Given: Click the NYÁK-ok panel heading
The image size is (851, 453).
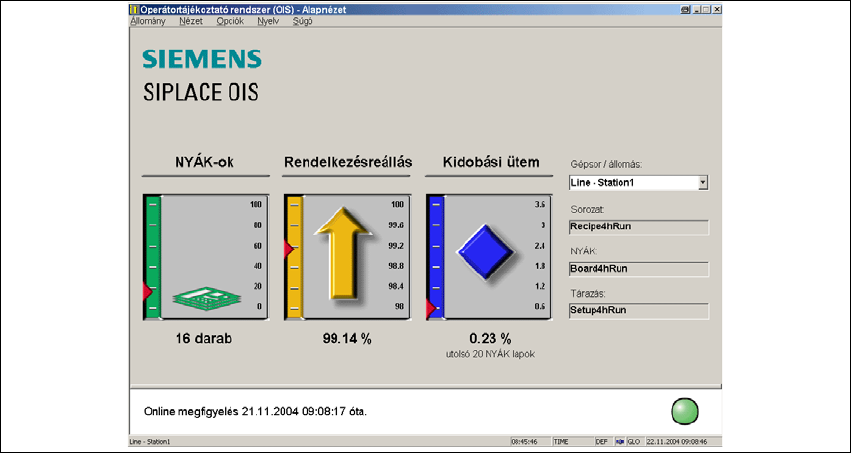Looking at the screenshot, I should [205, 162].
